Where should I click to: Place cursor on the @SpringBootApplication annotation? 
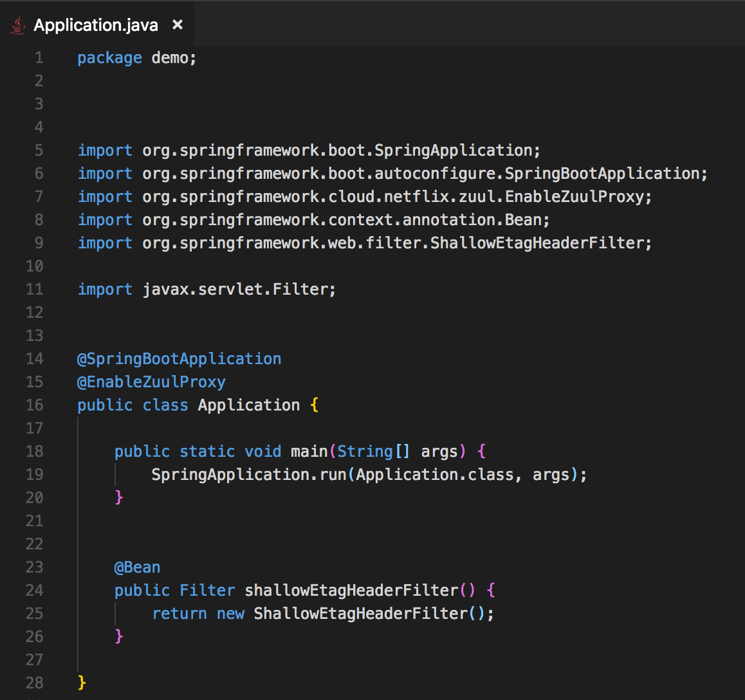pyautogui.click(x=179, y=359)
